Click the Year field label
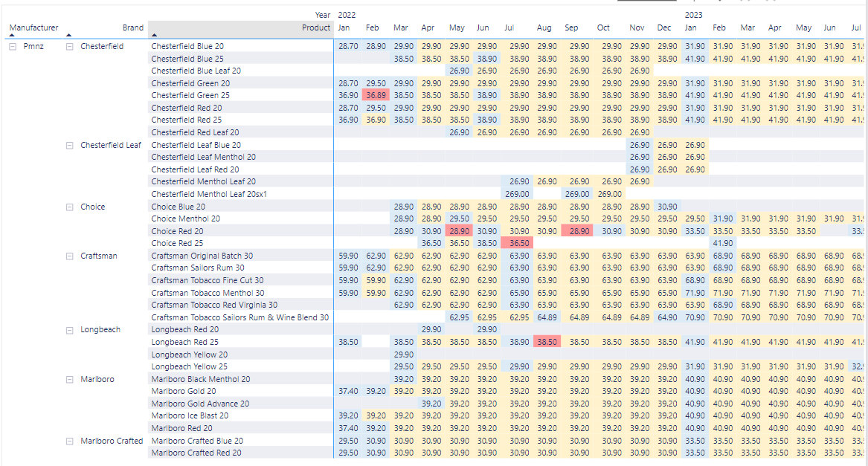Image resolution: width=868 pixels, height=466 pixels. [323, 15]
